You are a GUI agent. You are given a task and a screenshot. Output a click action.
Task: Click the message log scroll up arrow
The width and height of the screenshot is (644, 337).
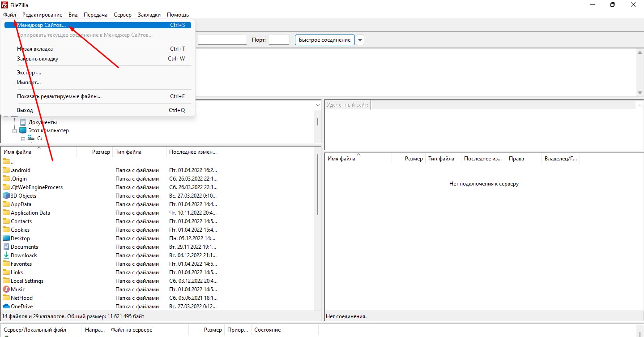point(640,52)
